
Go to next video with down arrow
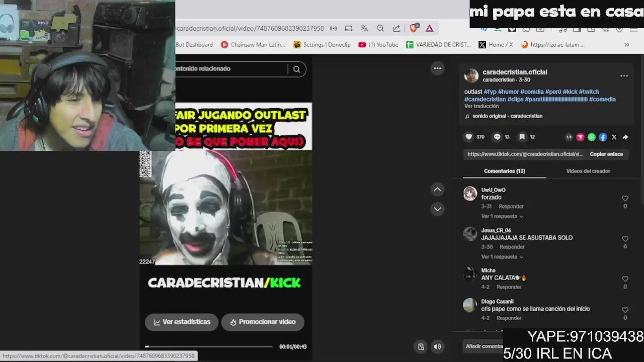437,209
